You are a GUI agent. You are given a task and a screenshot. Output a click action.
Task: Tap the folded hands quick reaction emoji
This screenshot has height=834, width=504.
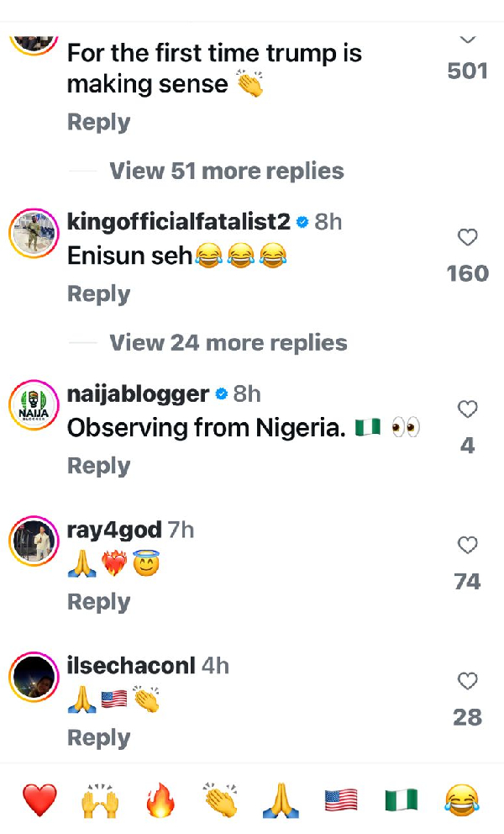click(x=281, y=800)
